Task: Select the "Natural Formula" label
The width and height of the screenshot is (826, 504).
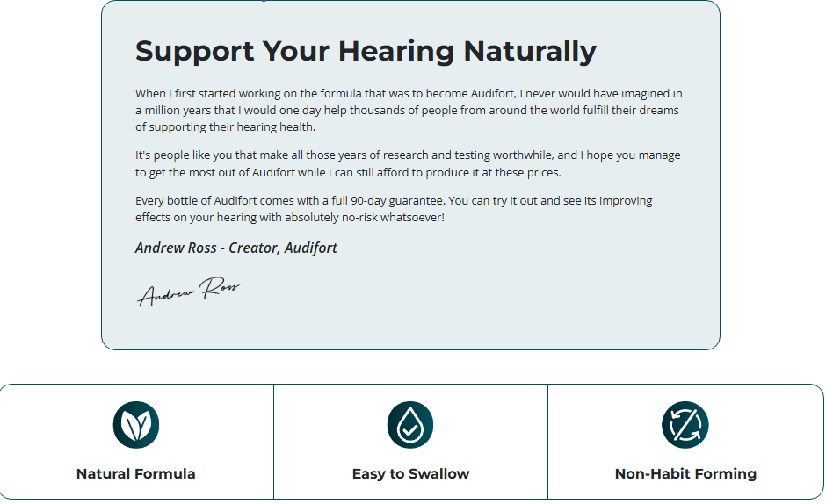Action: (x=136, y=474)
